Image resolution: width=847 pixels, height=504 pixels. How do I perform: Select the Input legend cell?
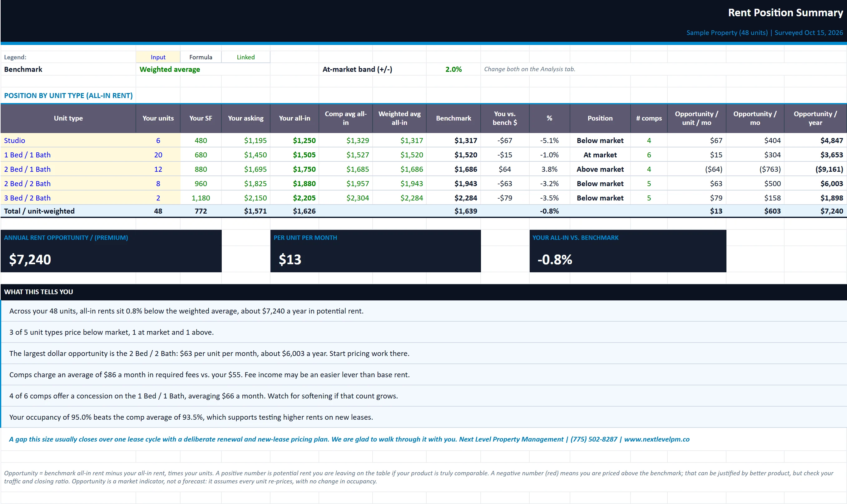pyautogui.click(x=158, y=57)
